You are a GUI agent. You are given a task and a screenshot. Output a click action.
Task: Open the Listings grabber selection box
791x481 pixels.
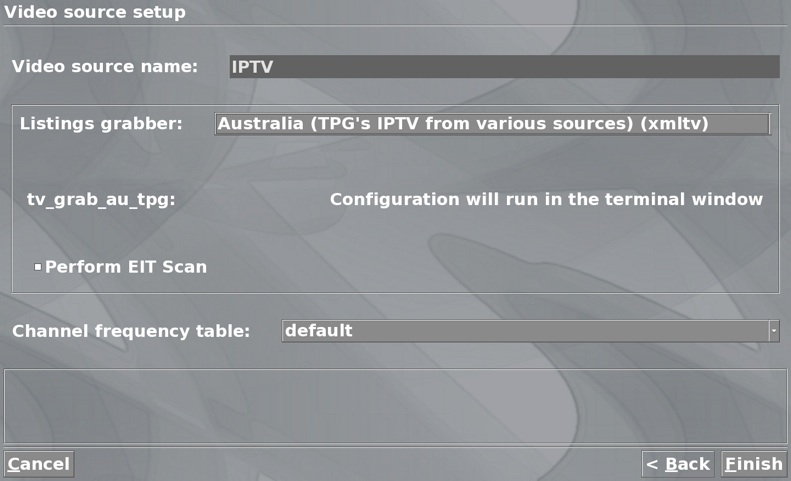[x=492, y=124]
